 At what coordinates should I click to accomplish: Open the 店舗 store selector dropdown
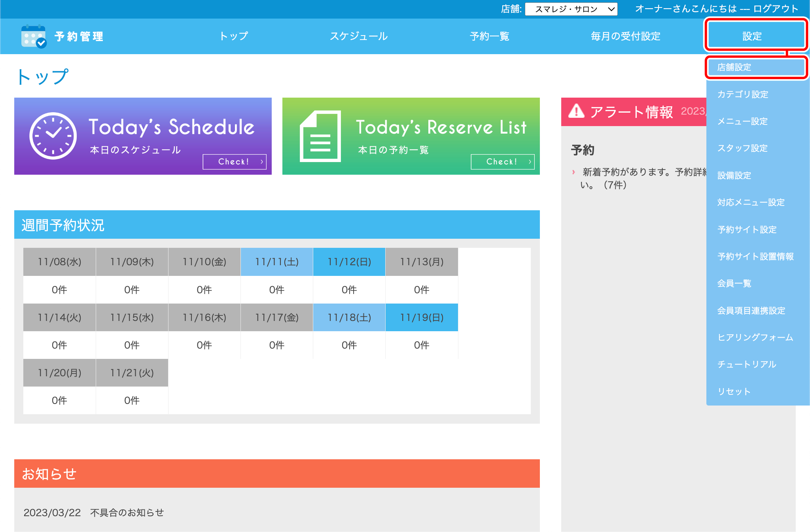[x=571, y=9]
